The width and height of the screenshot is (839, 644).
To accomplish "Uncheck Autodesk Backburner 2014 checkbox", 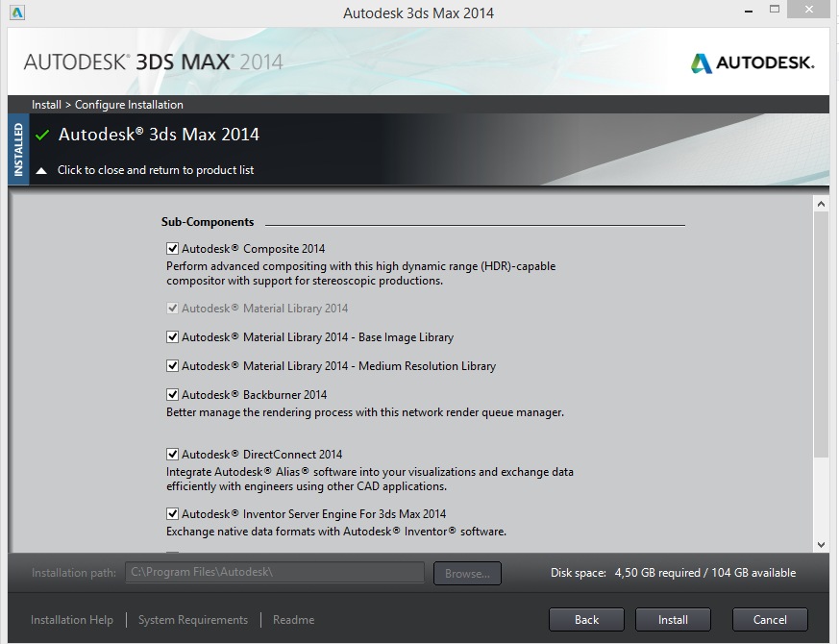I will (172, 395).
